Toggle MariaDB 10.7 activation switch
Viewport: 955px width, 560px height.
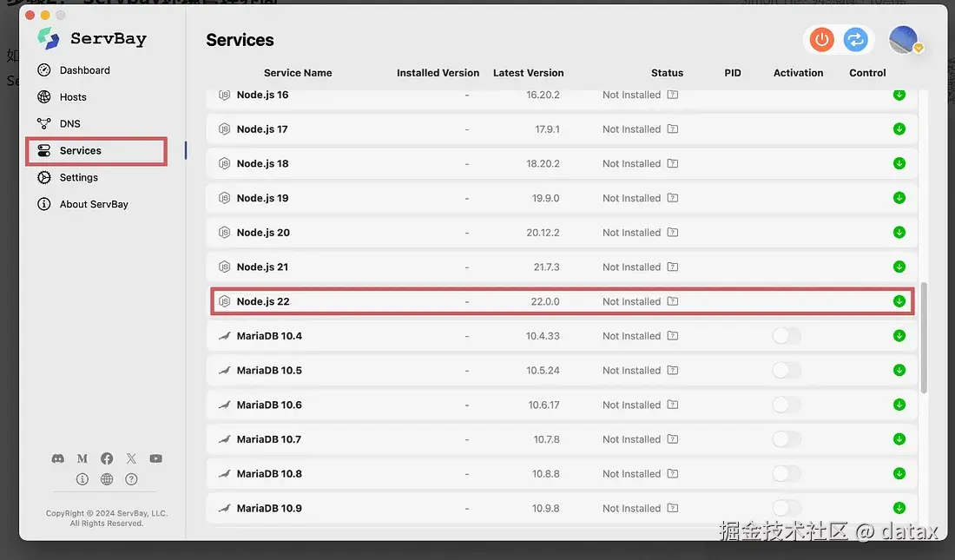click(x=787, y=438)
